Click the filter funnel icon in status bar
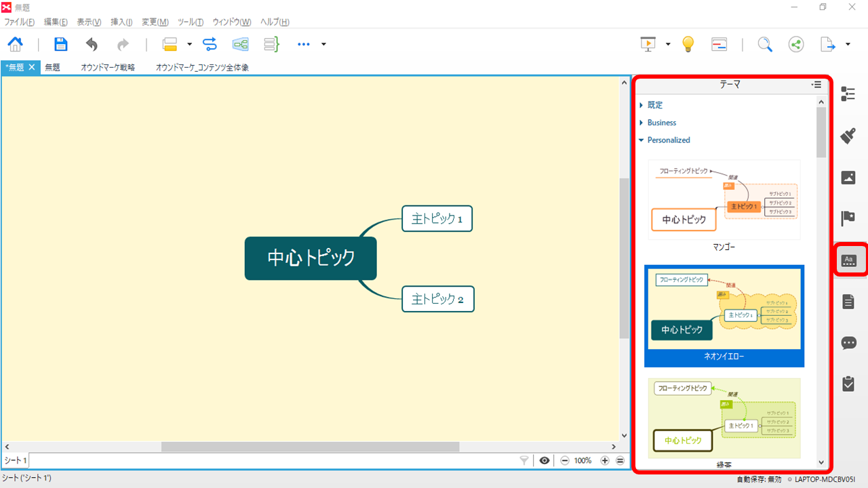 coord(524,461)
